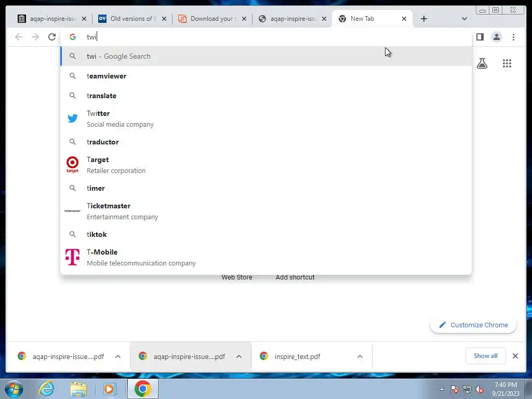Expand options for second aqap-inspire-issue download
The height and width of the screenshot is (399, 532).
coord(239,356)
